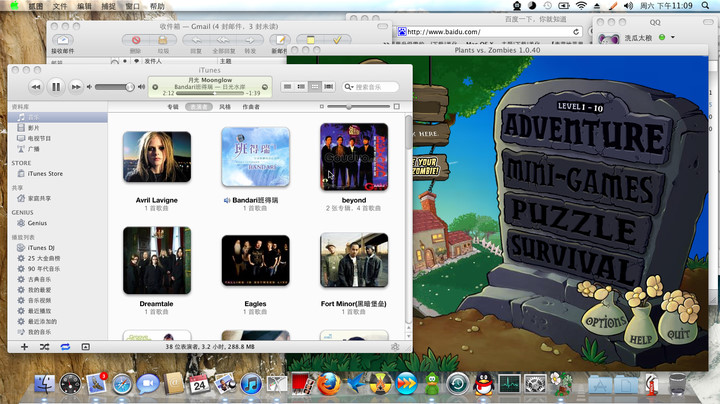Open QQ status dropdown arrow
This screenshot has height=404, width=720.
[x=673, y=37]
